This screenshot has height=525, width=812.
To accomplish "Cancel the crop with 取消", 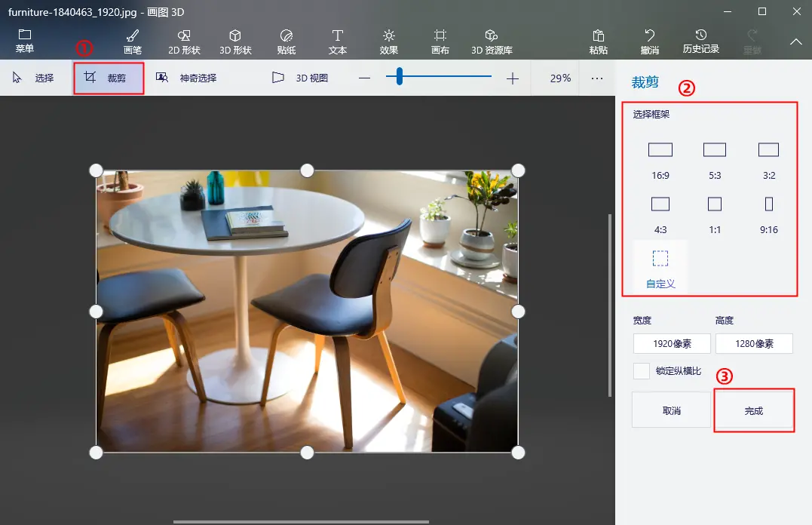I will click(671, 409).
